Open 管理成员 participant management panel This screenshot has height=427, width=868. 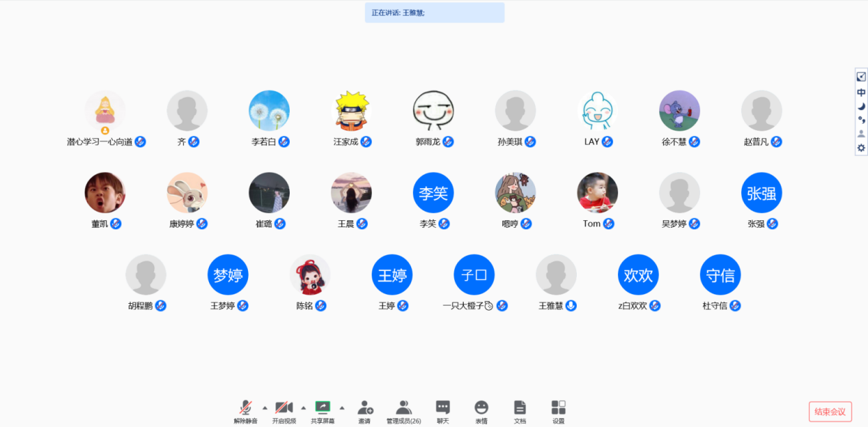pyautogui.click(x=404, y=409)
